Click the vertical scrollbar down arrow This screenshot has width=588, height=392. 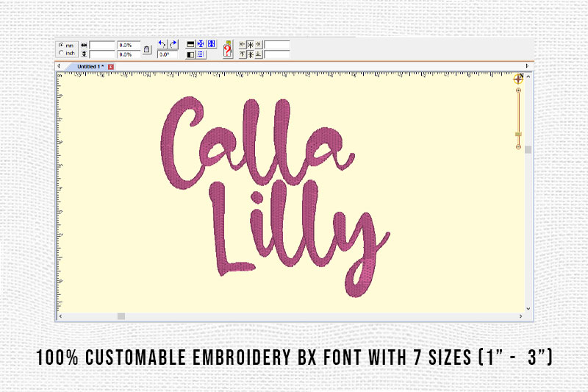(x=528, y=309)
